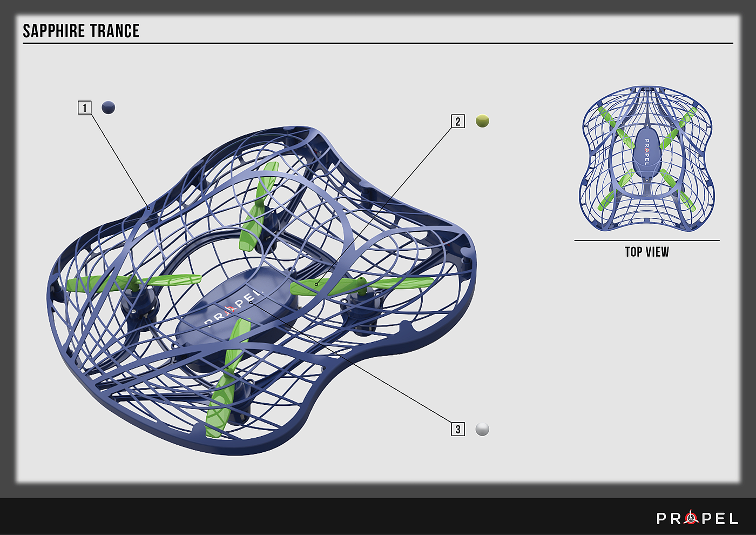Click the white color swatch beside callout 3
Viewport: 756px width, 535px height.
click(482, 429)
